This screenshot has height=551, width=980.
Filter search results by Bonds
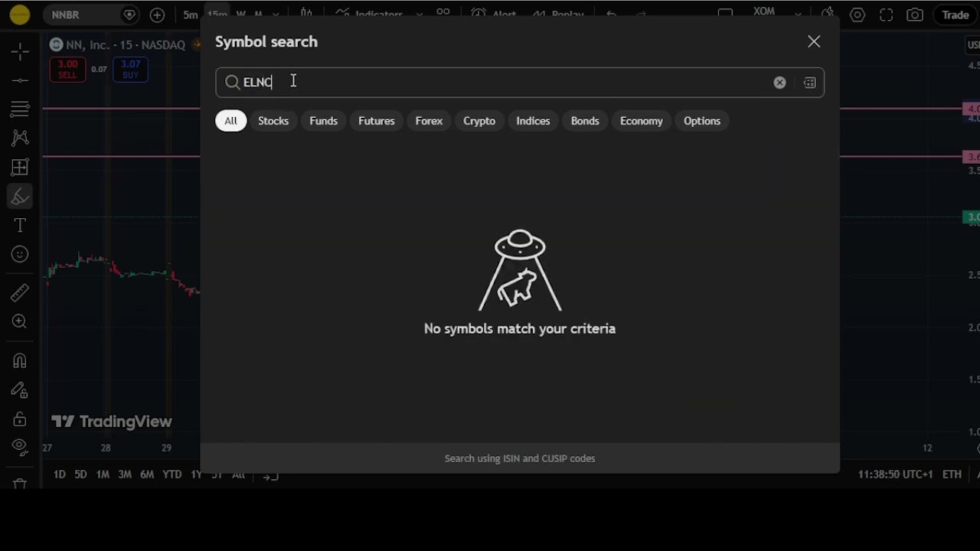point(585,121)
